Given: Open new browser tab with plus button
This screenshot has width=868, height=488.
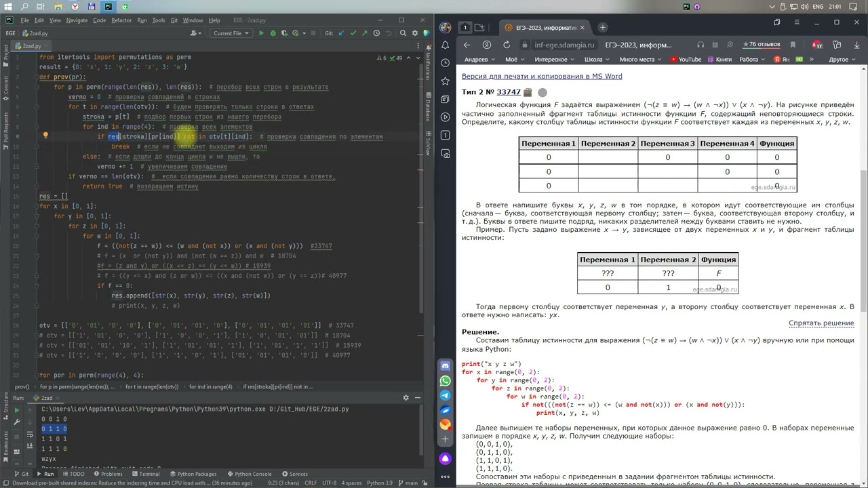Looking at the screenshot, I should 603,27.
